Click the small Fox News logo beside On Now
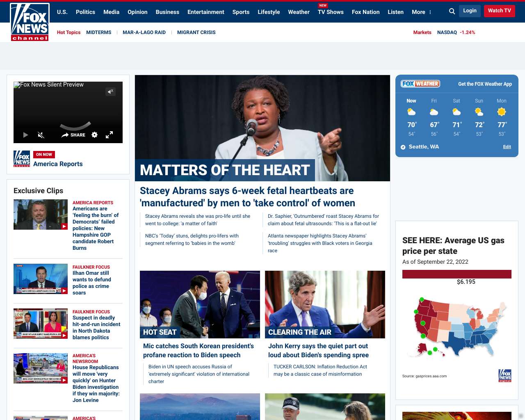Viewport: 525px width, 420px height. (x=22, y=159)
